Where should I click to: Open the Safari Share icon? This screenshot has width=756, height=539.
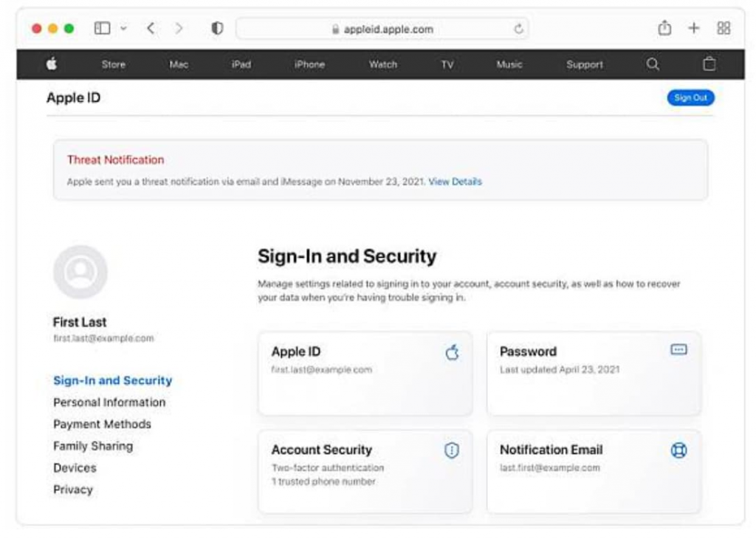tap(664, 27)
